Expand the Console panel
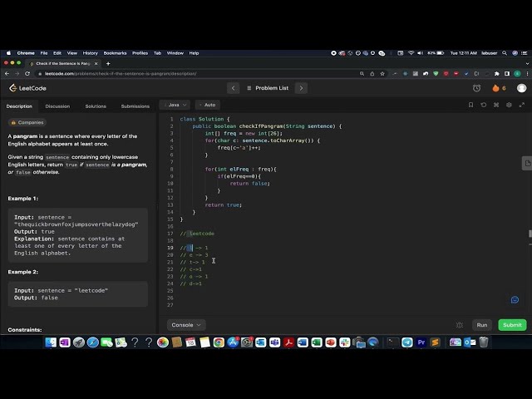Screen dimensions: 532x399 tap(186, 325)
